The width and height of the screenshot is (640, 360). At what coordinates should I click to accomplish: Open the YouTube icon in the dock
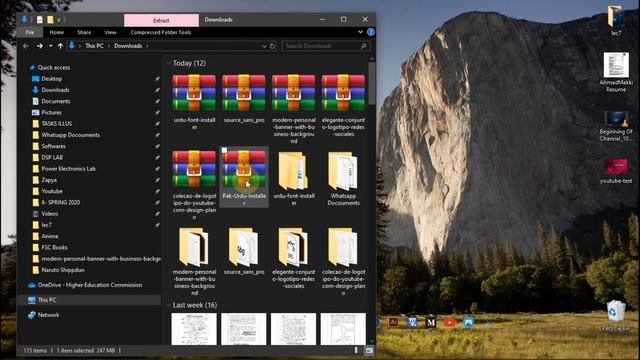(x=449, y=323)
